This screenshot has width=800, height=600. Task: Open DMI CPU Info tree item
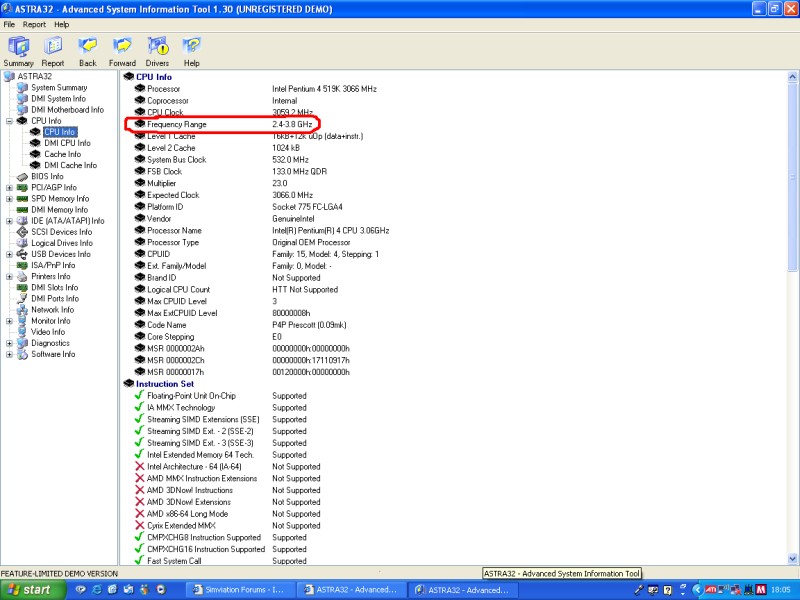click(67, 143)
